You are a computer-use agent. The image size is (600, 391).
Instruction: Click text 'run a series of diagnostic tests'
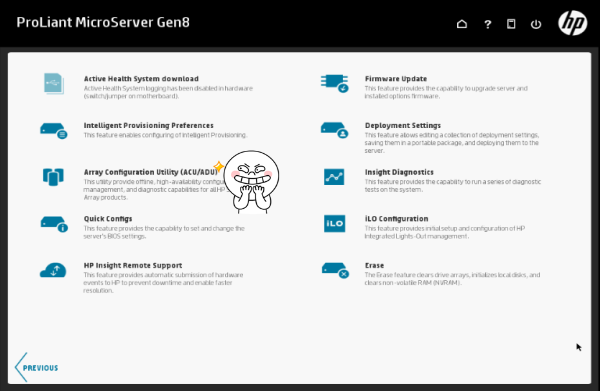[x=453, y=186]
